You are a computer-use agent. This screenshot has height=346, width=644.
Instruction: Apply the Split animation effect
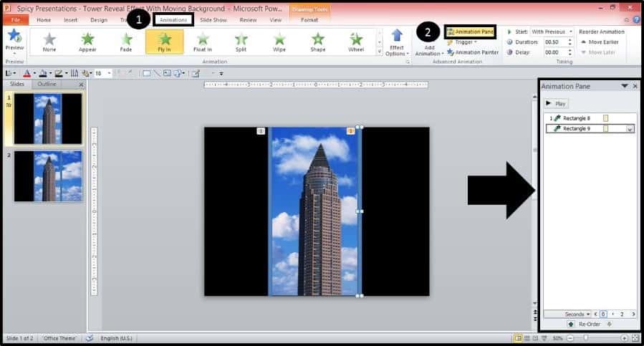[x=241, y=42]
